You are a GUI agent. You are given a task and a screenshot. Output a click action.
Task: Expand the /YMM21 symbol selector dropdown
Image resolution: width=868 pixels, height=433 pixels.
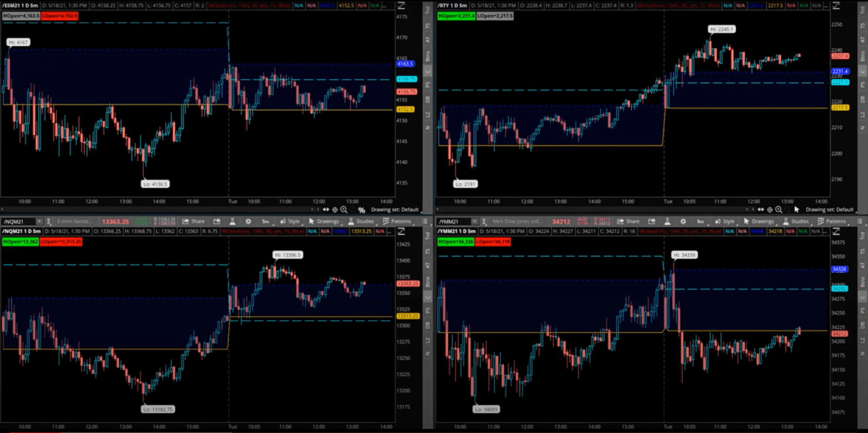click(x=474, y=221)
